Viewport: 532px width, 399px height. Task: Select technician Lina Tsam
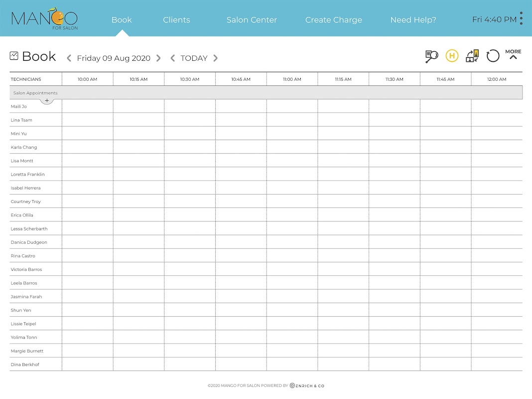pos(21,120)
